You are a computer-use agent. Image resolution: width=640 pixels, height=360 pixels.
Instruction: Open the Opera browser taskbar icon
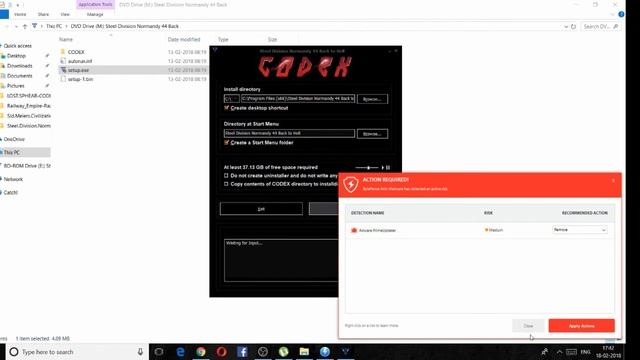coord(222,352)
